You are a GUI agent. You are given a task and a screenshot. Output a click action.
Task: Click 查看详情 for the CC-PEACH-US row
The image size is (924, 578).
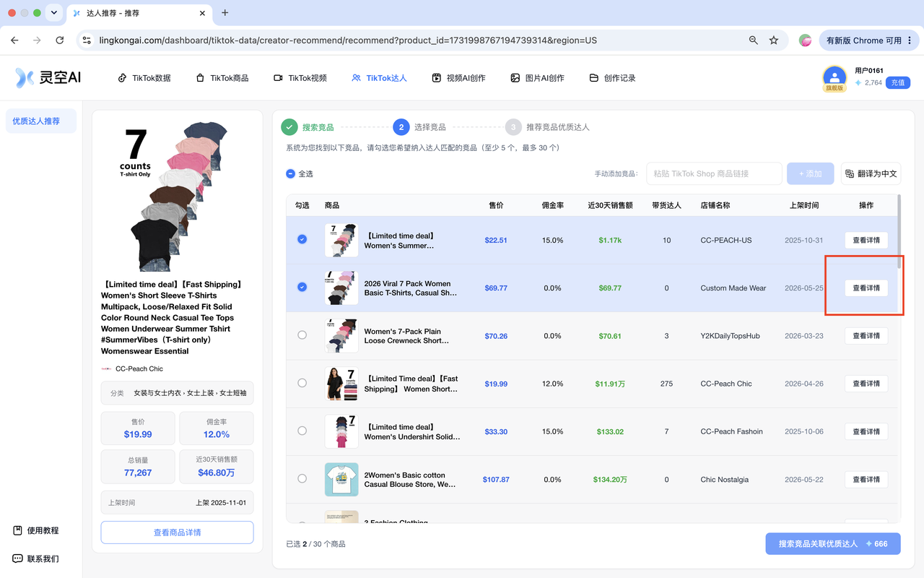[866, 240]
